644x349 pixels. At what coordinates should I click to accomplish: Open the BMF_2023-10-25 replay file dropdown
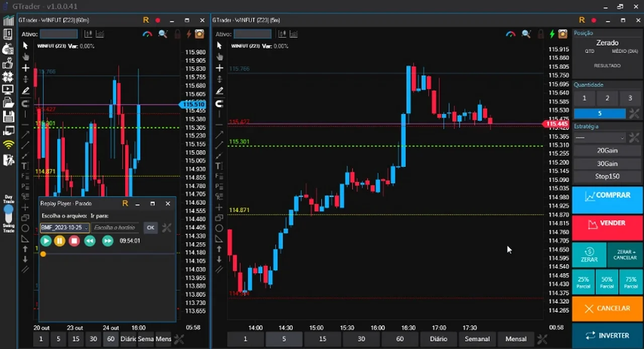[x=65, y=228]
